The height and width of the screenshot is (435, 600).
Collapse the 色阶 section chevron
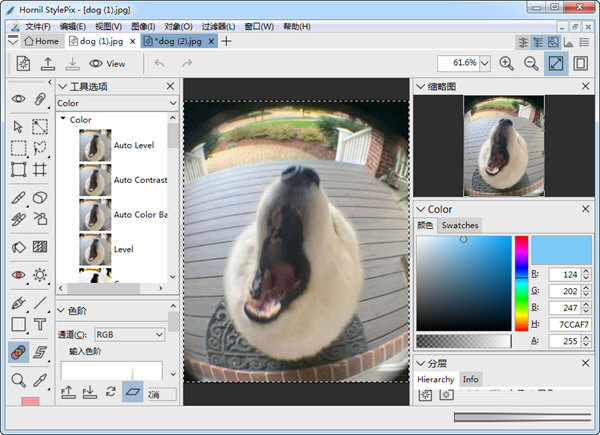(61, 310)
